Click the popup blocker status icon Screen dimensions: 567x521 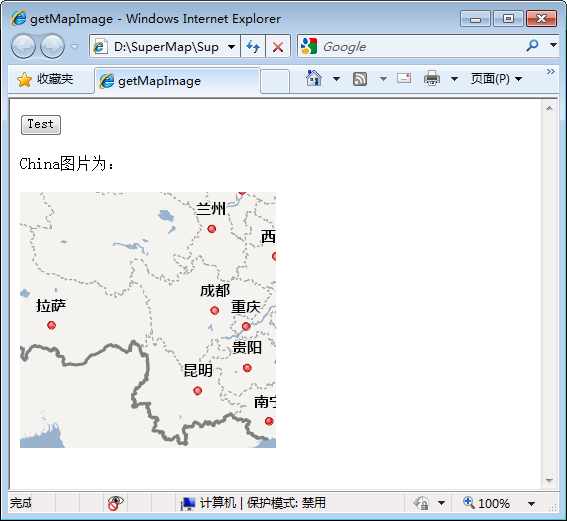115,503
